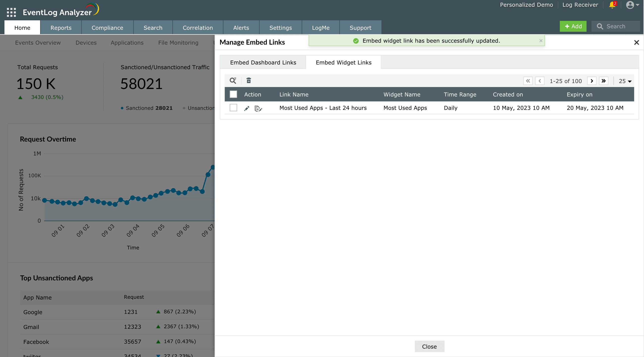Click the green Add button
This screenshot has height=357, width=644.
[x=573, y=26]
